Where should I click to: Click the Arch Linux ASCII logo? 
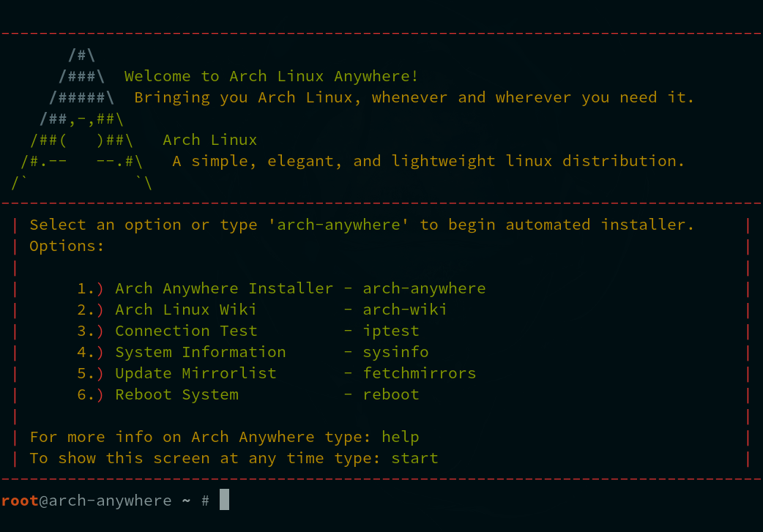click(82, 119)
